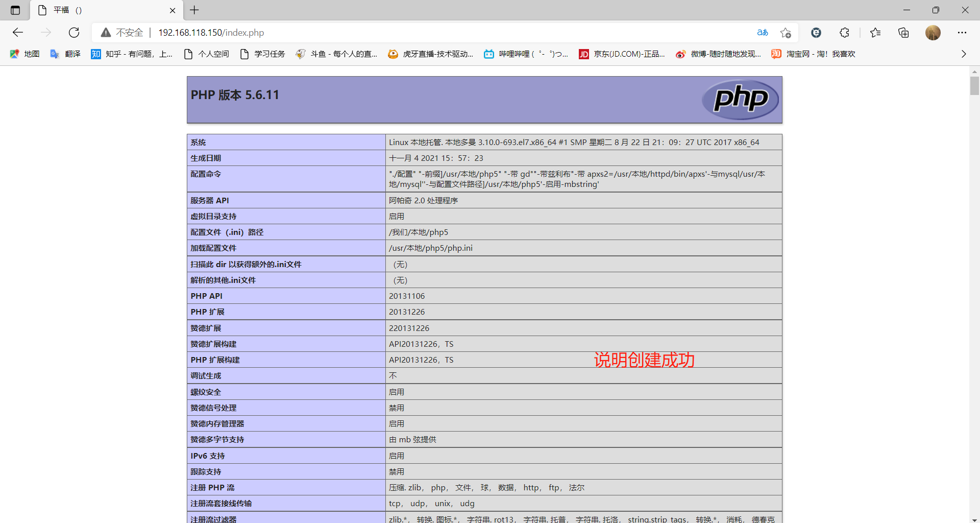Image resolution: width=980 pixels, height=523 pixels.
Task: Open the 知乎 bookmark
Action: [x=132, y=54]
